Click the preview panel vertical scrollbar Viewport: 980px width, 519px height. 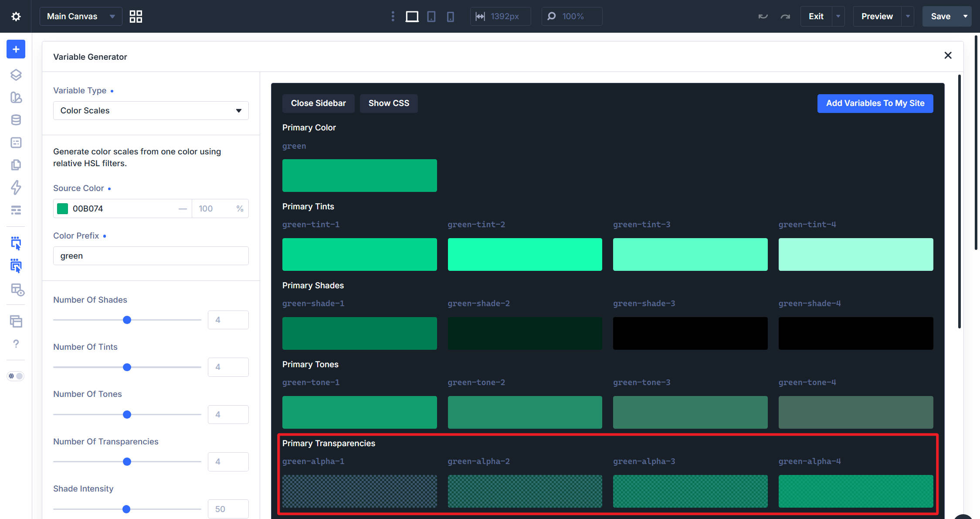pos(960,201)
